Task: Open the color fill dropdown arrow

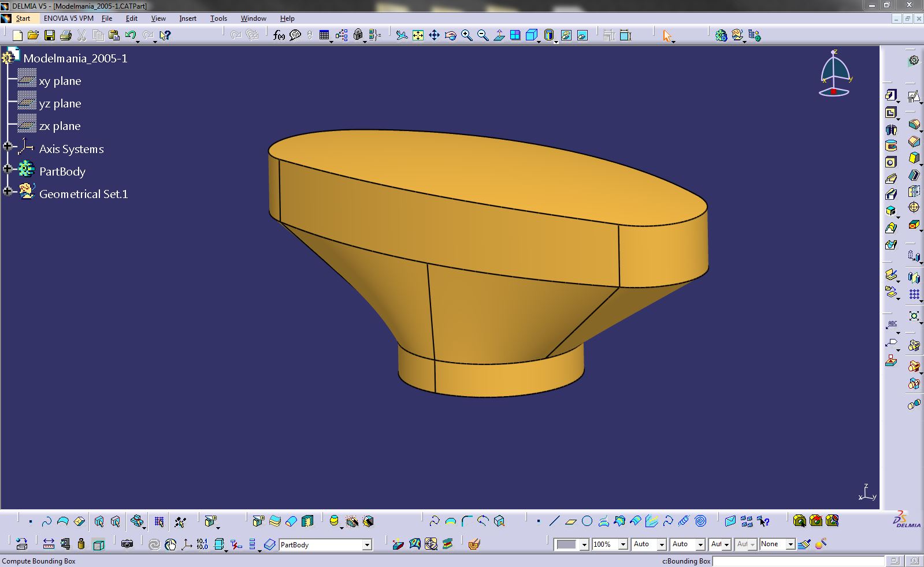Action: click(x=584, y=544)
